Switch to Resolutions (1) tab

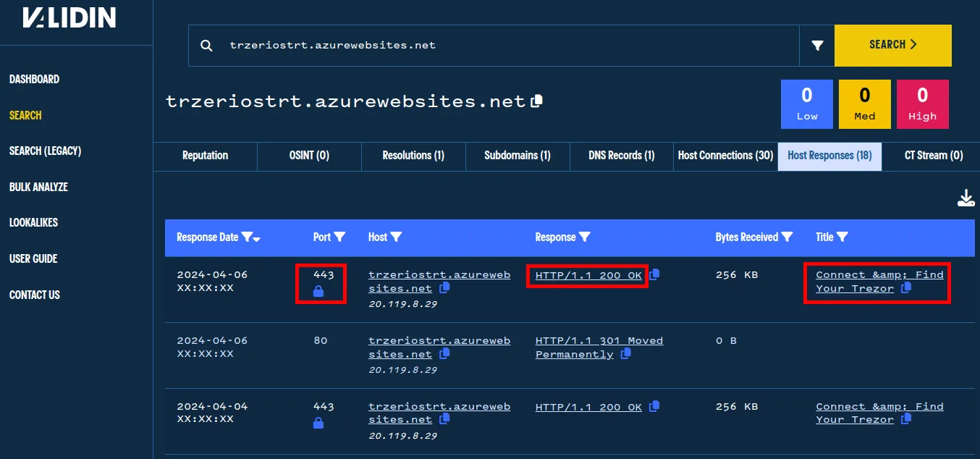click(413, 156)
